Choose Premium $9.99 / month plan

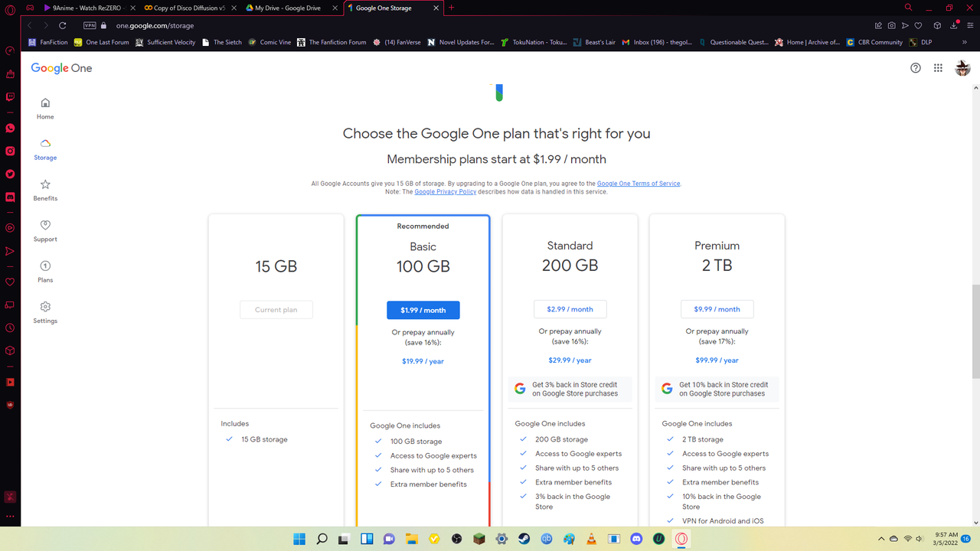(717, 309)
